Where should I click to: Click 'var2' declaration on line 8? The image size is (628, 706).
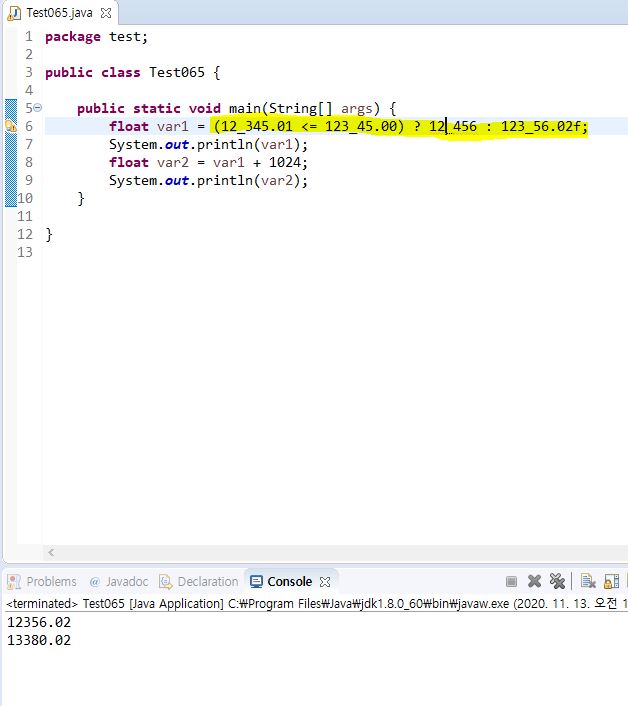pyautogui.click(x=173, y=163)
